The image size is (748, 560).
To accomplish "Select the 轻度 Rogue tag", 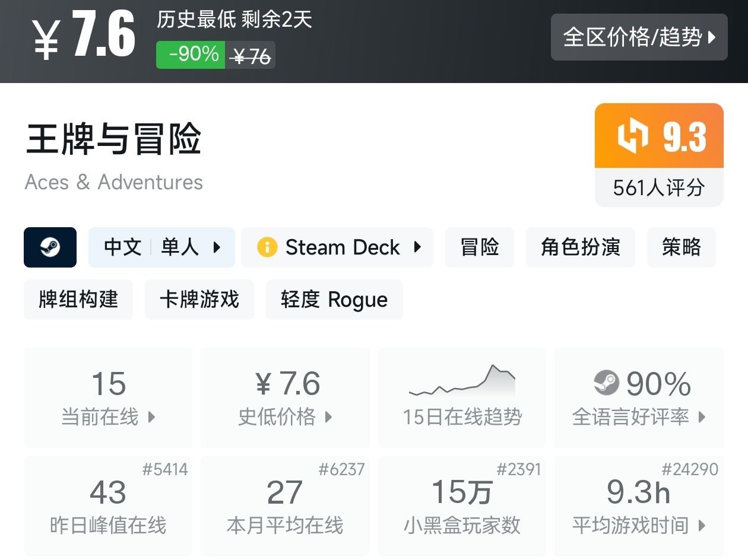I will [334, 300].
